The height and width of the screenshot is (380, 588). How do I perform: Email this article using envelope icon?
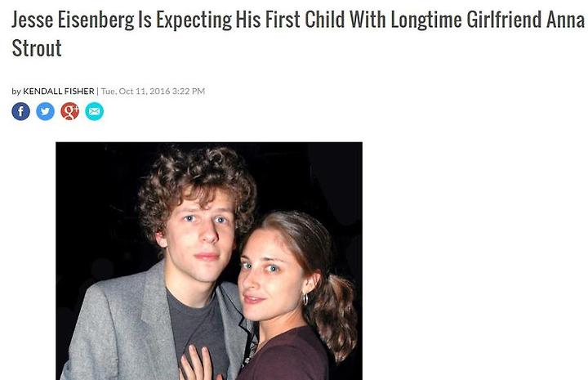pyautogui.click(x=95, y=111)
